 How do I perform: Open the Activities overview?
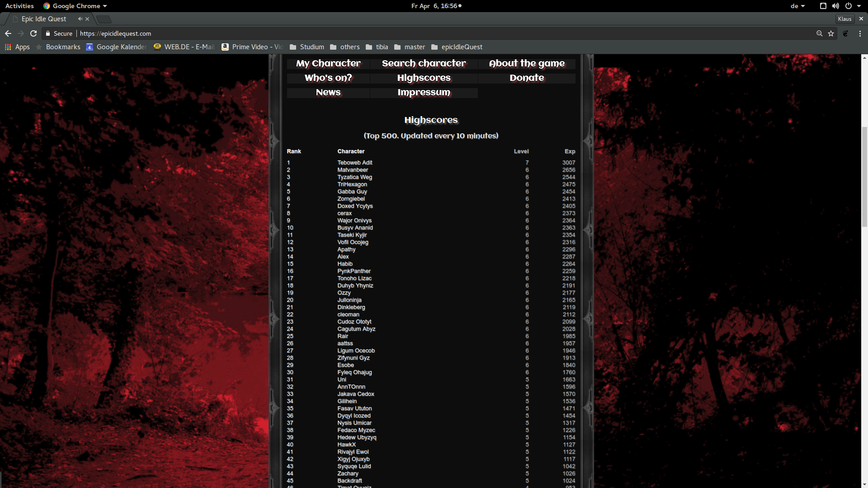[19, 6]
